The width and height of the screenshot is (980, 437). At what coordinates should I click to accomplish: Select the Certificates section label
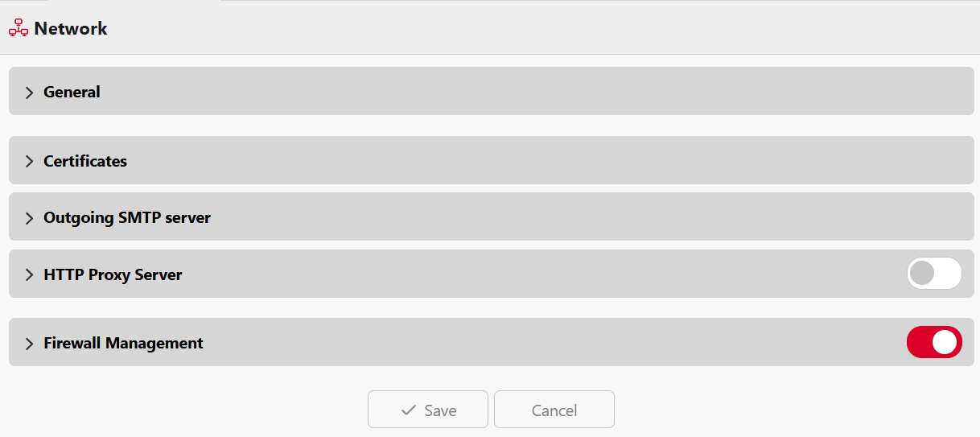coord(85,161)
